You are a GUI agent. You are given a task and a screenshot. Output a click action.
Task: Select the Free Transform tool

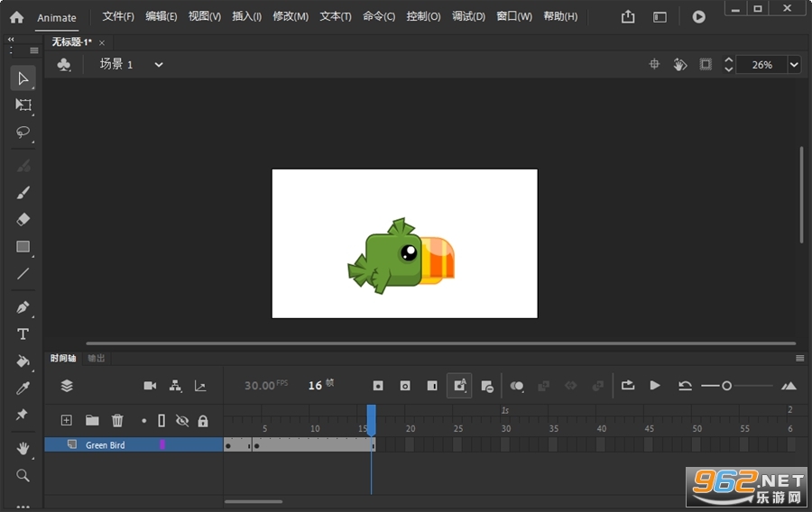point(23,105)
